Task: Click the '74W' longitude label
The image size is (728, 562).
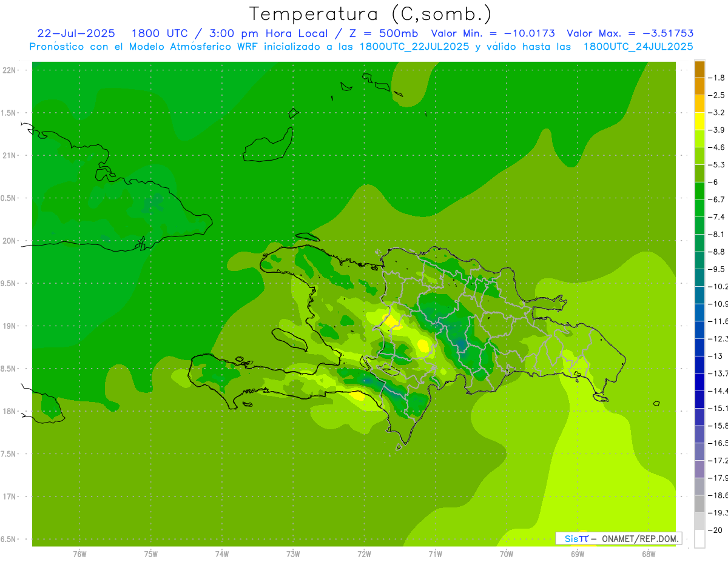Action: point(222,554)
